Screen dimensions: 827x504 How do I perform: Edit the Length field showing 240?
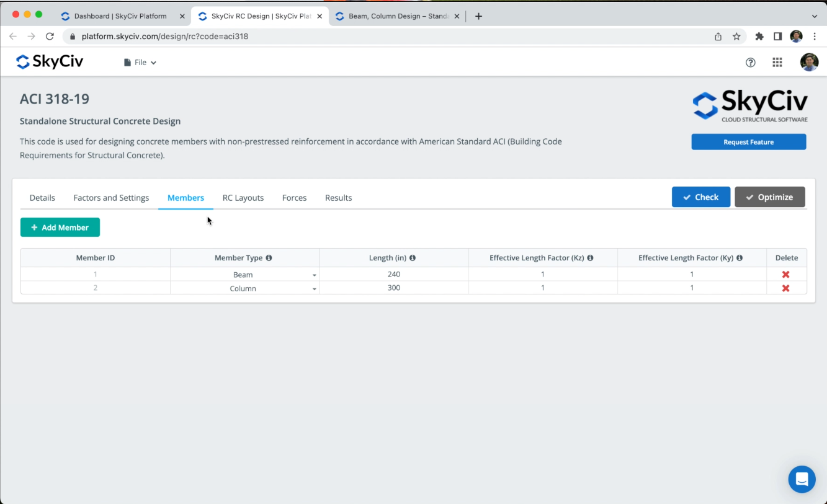(x=393, y=275)
